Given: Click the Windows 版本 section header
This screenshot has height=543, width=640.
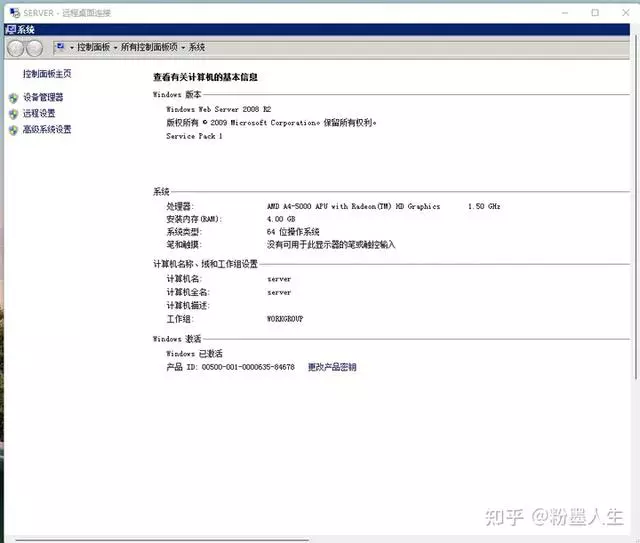Looking at the screenshot, I should tap(177, 94).
